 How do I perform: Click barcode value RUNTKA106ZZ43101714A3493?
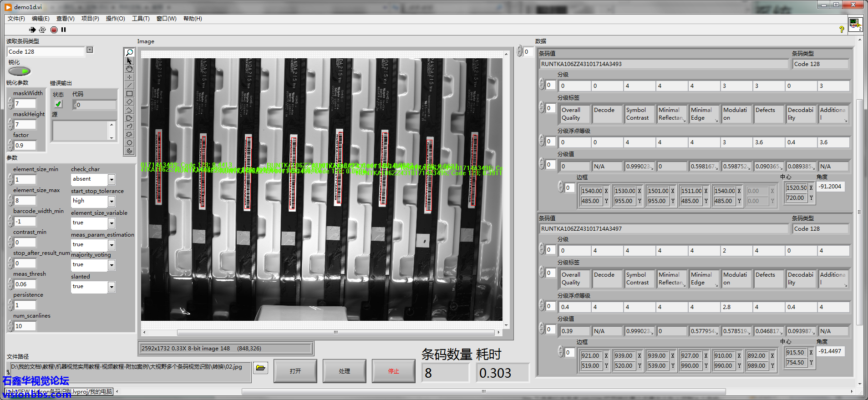pyautogui.click(x=664, y=64)
